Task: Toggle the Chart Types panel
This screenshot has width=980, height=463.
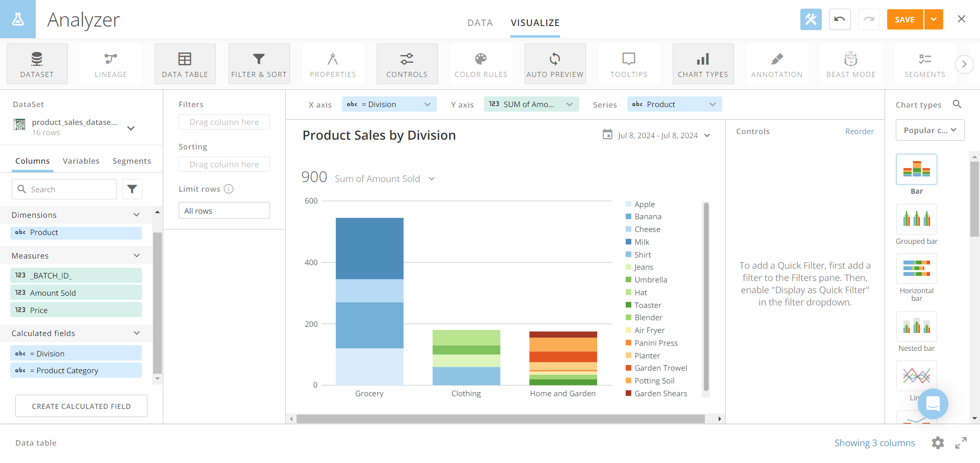Action: click(x=703, y=64)
